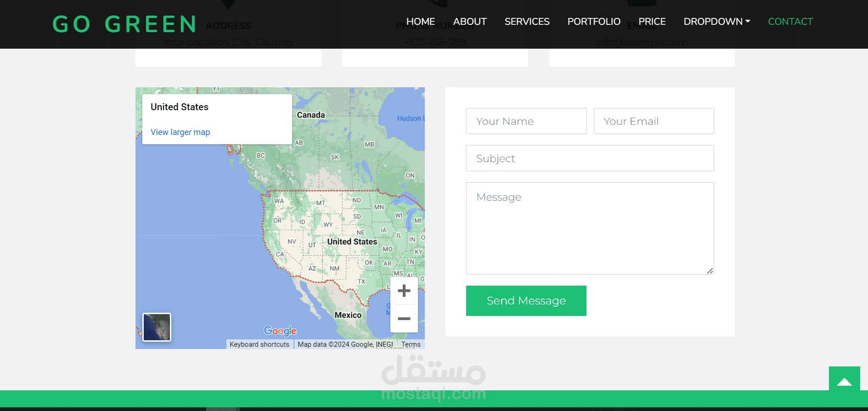Image resolution: width=868 pixels, height=411 pixels.
Task: Click the BC province label on the map
Action: (261, 155)
